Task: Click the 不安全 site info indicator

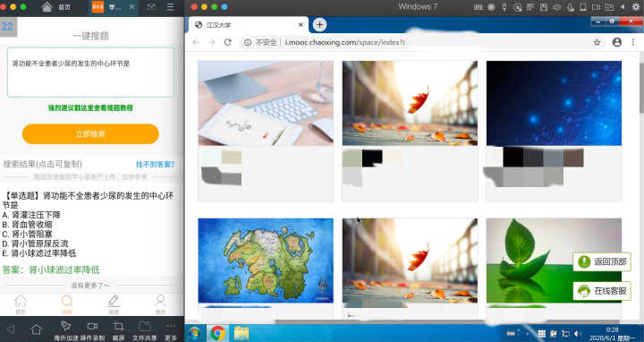Action: point(260,42)
